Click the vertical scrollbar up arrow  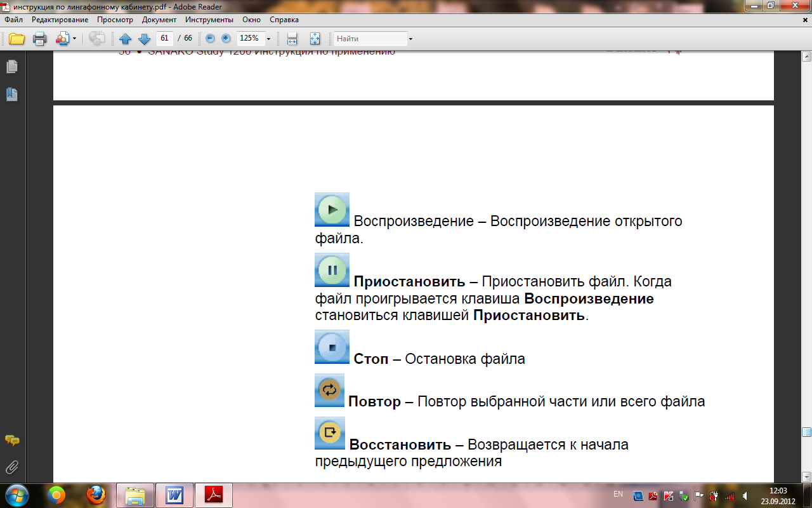coord(806,56)
